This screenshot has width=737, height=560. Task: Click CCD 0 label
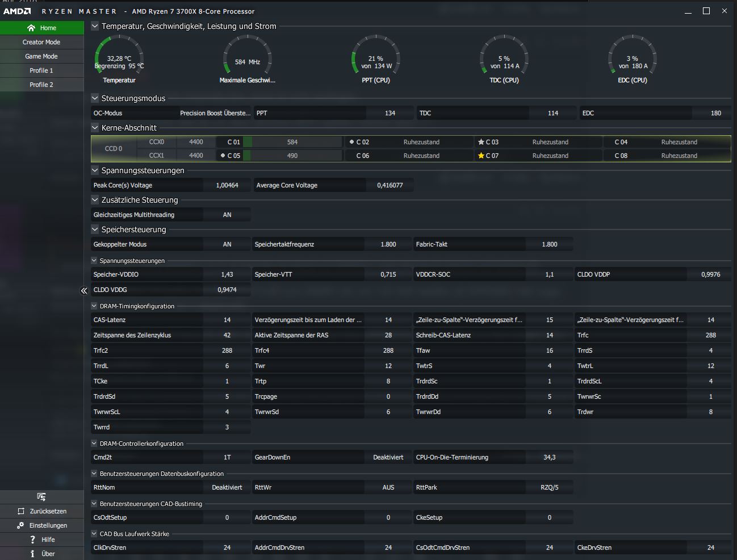(114, 149)
